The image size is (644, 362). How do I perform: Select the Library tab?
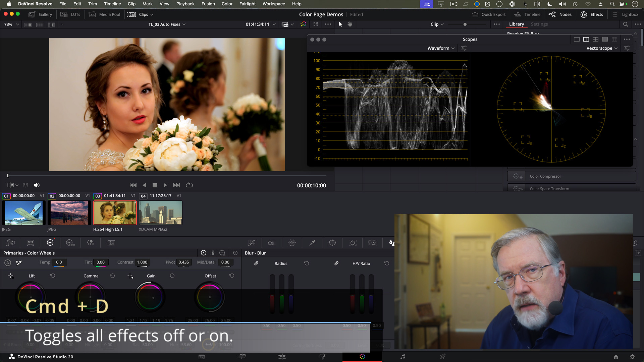(516, 24)
